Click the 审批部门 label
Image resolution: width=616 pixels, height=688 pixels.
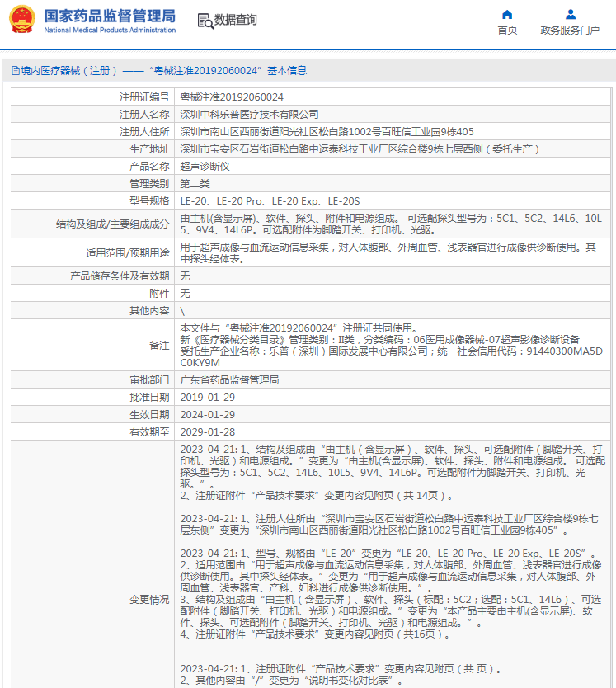[149, 380]
